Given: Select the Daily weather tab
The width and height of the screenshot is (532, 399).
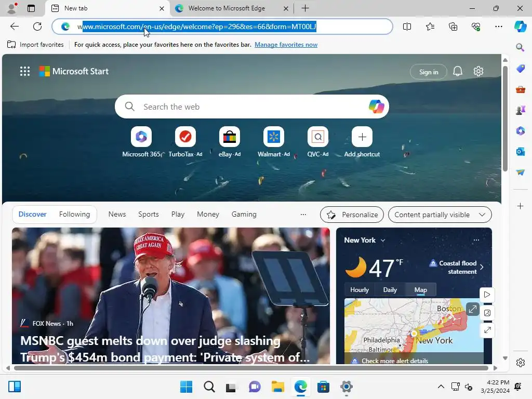Looking at the screenshot, I should 390,290.
